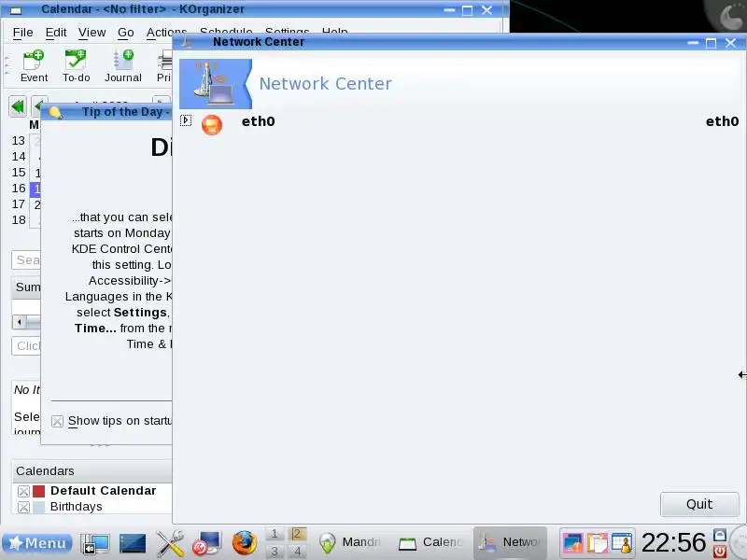Quit the Network Center
The width and height of the screenshot is (747, 560).
tap(699, 504)
